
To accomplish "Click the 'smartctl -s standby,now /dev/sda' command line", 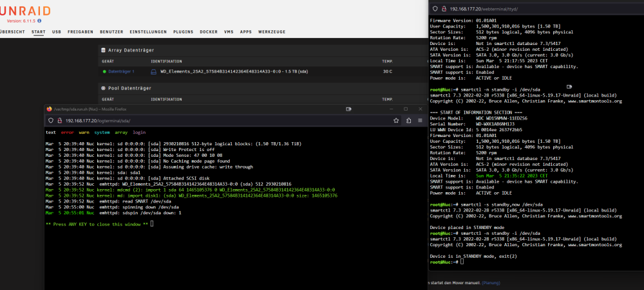I will [500, 204].
